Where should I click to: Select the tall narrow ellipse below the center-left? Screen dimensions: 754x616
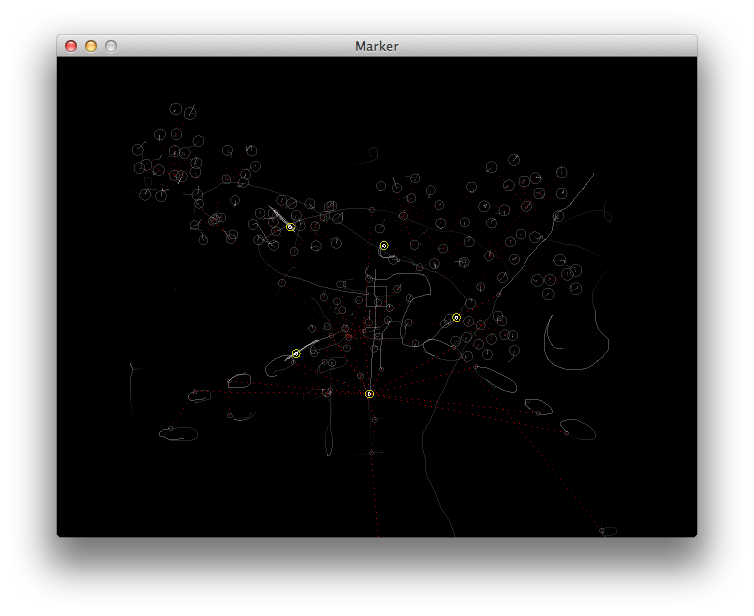coord(329,430)
